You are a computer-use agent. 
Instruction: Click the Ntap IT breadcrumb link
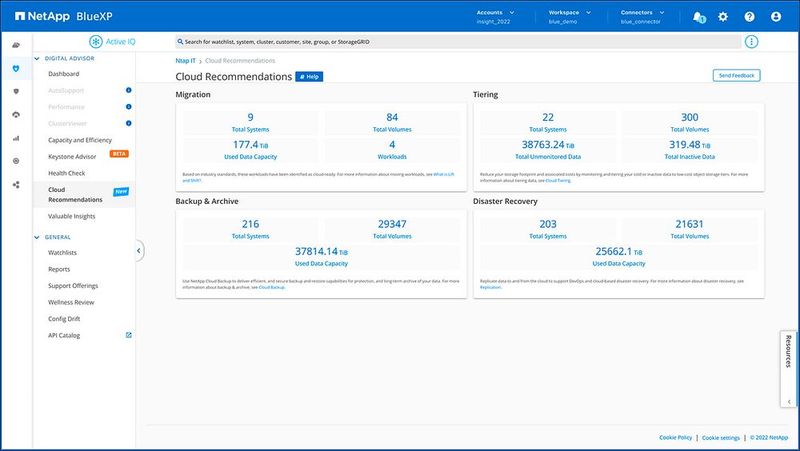tap(186, 61)
